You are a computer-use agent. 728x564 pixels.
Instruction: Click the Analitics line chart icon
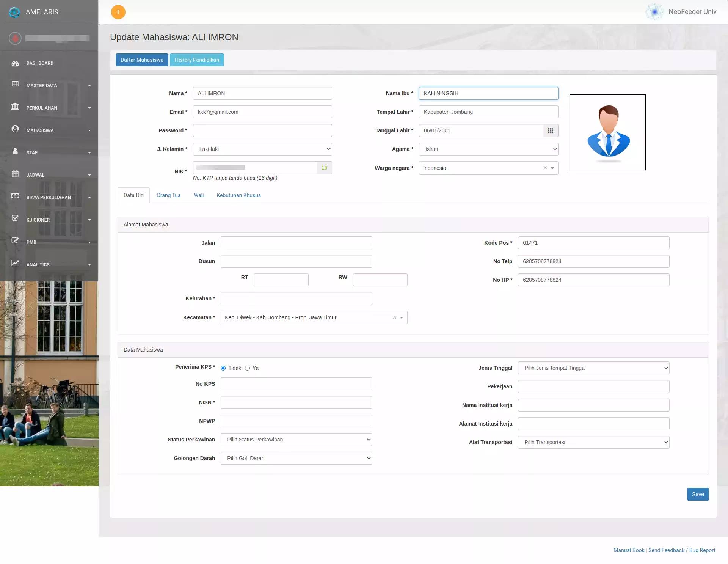(x=15, y=263)
